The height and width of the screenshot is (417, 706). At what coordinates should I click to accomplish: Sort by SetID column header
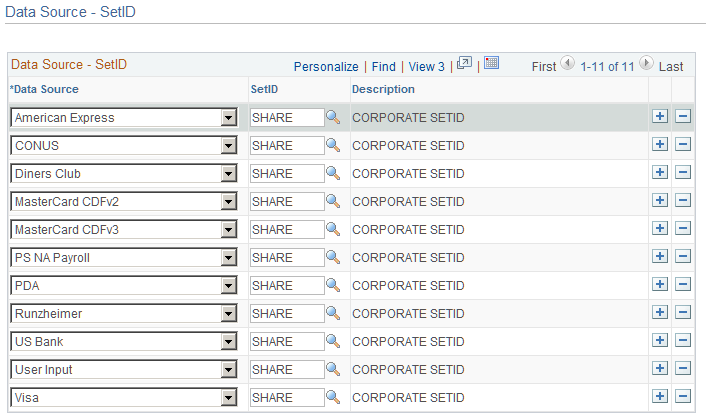point(264,89)
